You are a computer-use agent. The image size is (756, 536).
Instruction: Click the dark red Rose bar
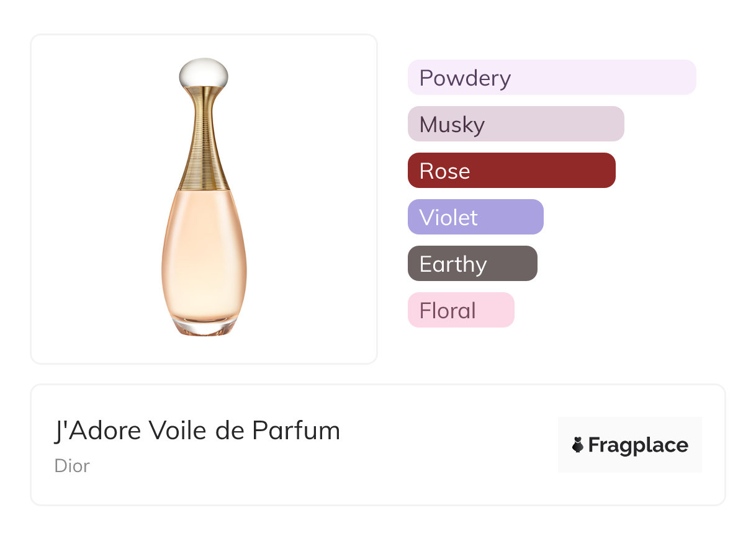coord(511,171)
